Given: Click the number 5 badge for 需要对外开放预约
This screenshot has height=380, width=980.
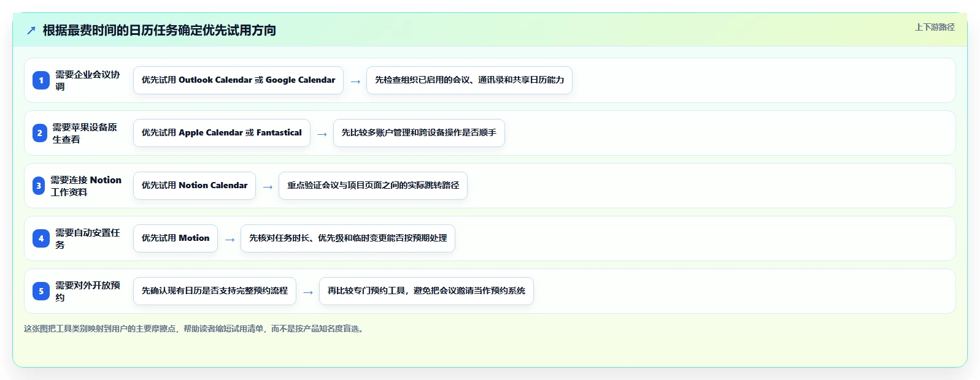Looking at the screenshot, I should pos(41,291).
